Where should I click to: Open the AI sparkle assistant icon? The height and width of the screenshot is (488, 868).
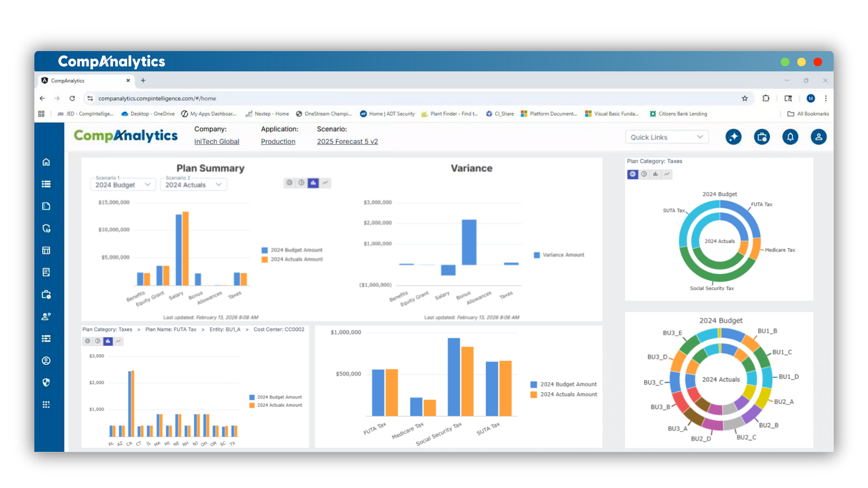click(733, 137)
